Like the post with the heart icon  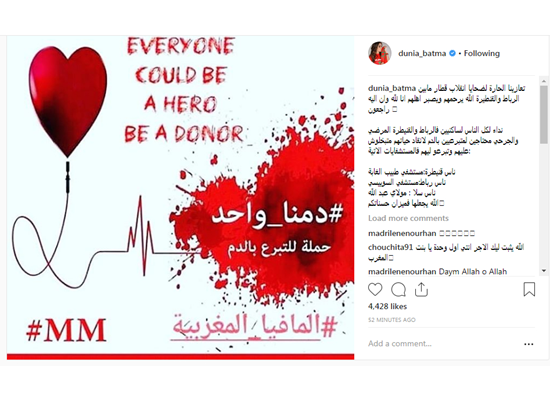pos(375,290)
